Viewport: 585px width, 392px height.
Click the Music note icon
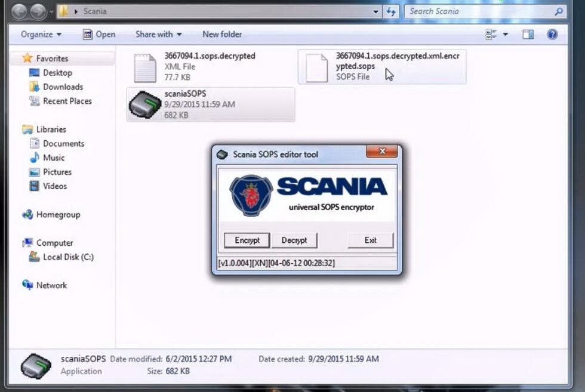[x=35, y=158]
